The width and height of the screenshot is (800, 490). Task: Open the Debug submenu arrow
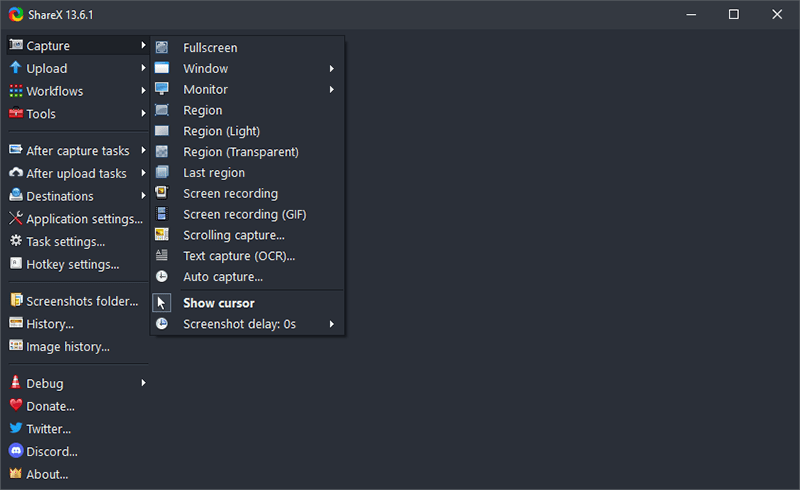[144, 383]
